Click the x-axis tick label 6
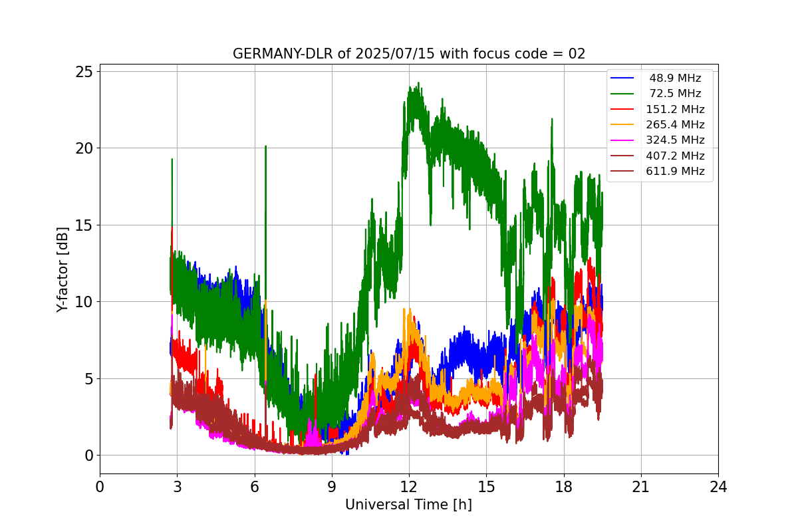 point(254,487)
